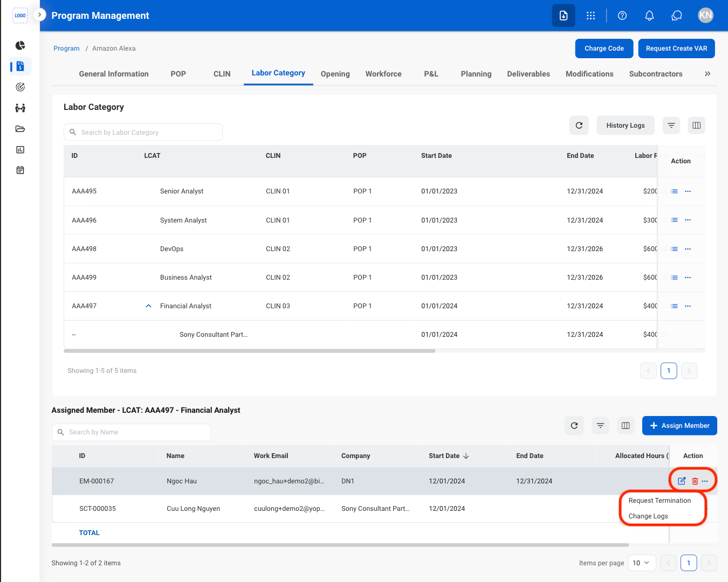
Task: Switch to the CLIN tab
Action: click(222, 74)
